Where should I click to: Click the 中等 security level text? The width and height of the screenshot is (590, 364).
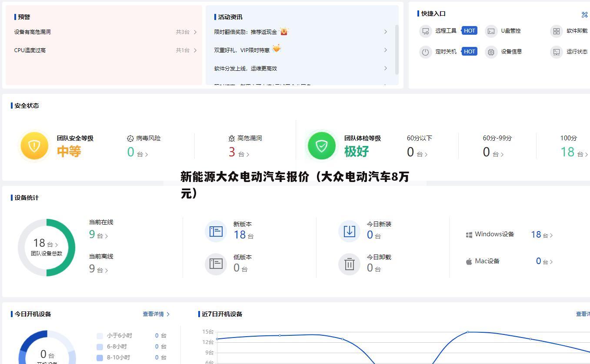pos(69,151)
